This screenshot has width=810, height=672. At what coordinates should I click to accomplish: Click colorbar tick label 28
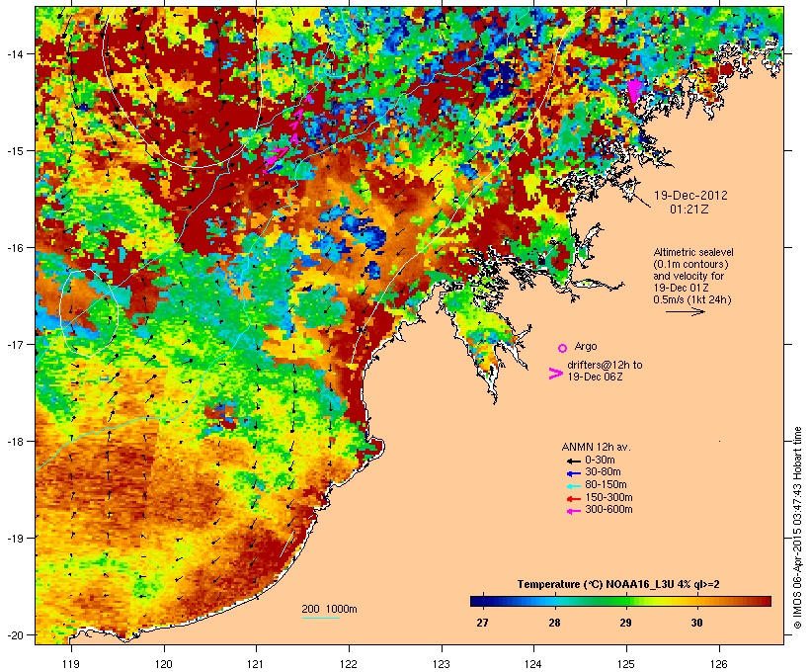click(554, 623)
